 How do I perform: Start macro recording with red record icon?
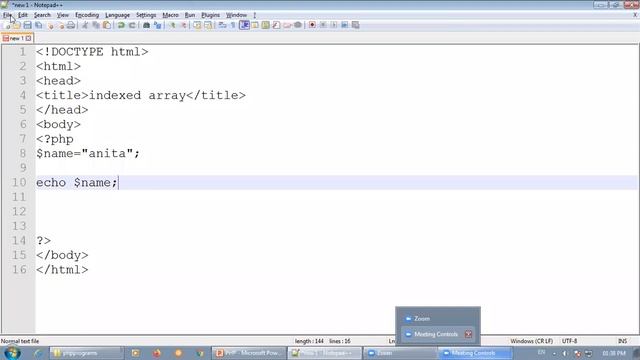312,25
